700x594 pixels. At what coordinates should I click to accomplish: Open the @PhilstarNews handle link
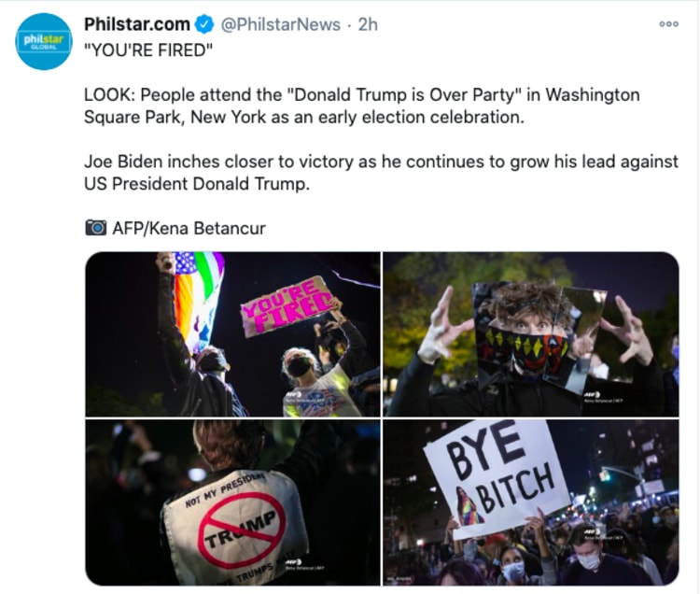[x=280, y=24]
